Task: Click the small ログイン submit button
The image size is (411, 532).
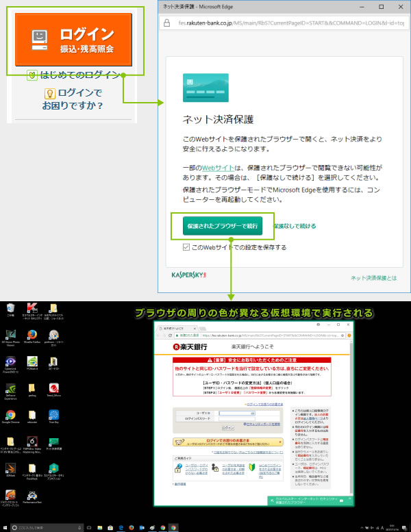Action: 227,428
